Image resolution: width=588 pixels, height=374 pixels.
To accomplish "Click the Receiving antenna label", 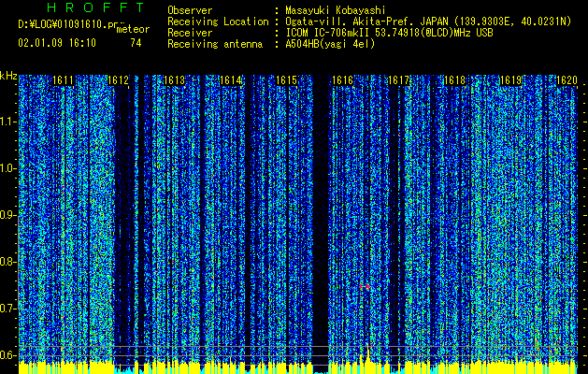I will [x=215, y=44].
